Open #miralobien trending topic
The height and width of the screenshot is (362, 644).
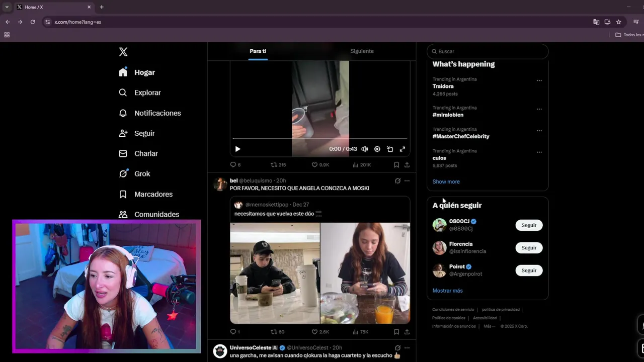point(448,115)
